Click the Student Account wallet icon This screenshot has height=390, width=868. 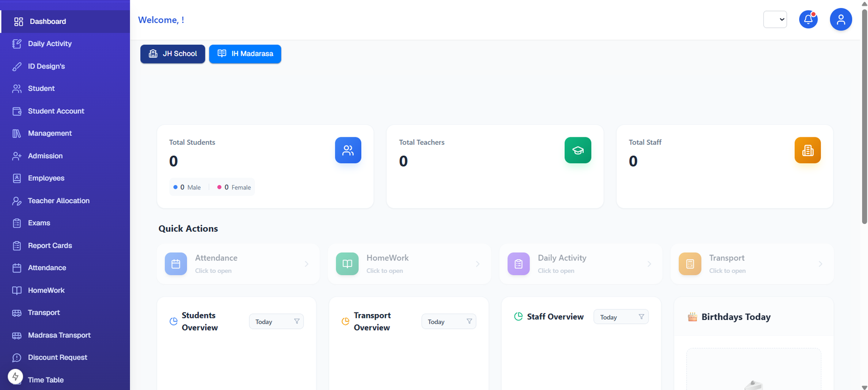click(17, 111)
